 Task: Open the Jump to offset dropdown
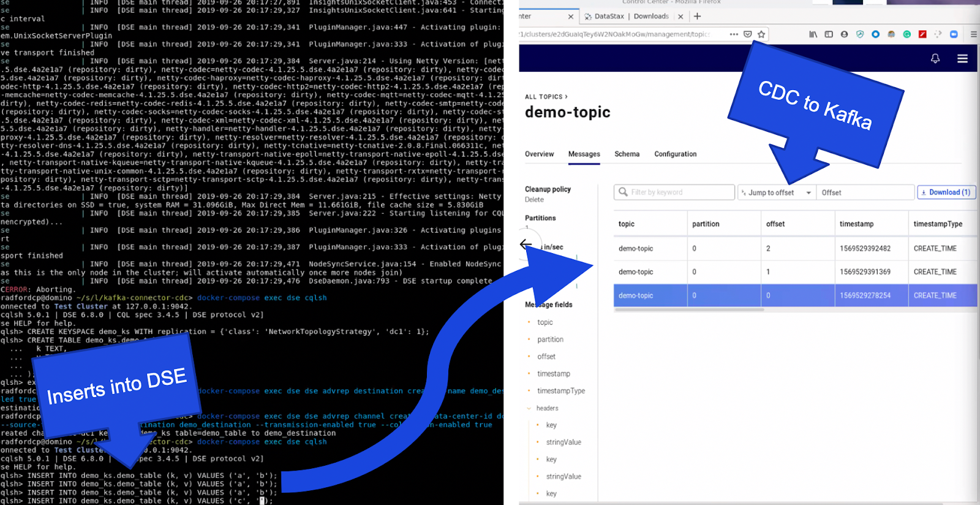click(776, 192)
